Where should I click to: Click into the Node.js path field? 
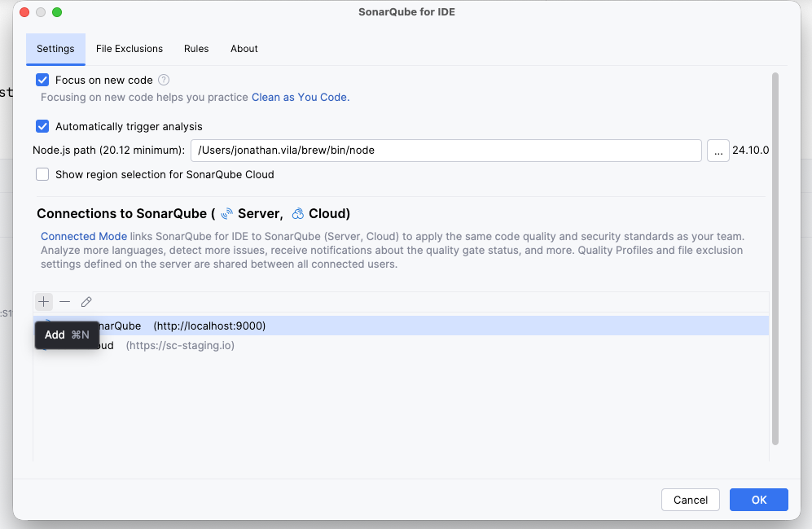[x=446, y=151]
